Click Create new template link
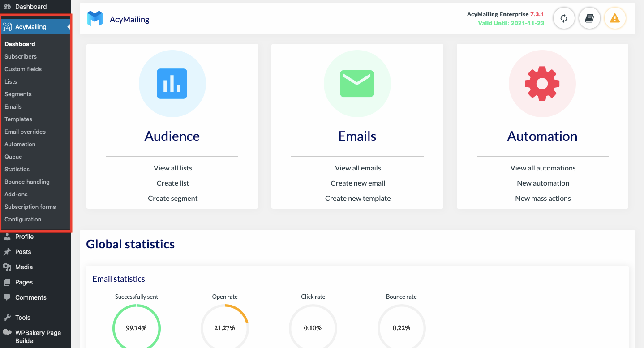 pyautogui.click(x=358, y=198)
